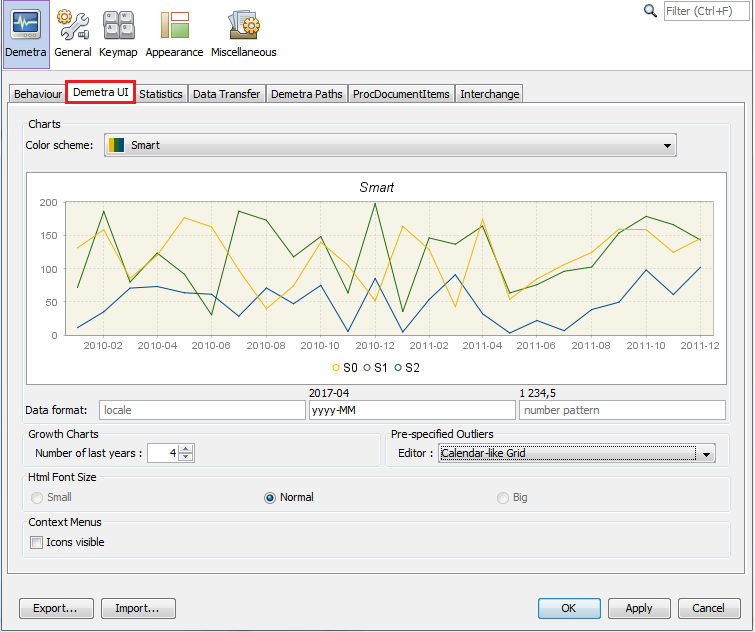
Task: Expand the Pre-specified Outliers Editor dropdown
Action: (x=707, y=454)
